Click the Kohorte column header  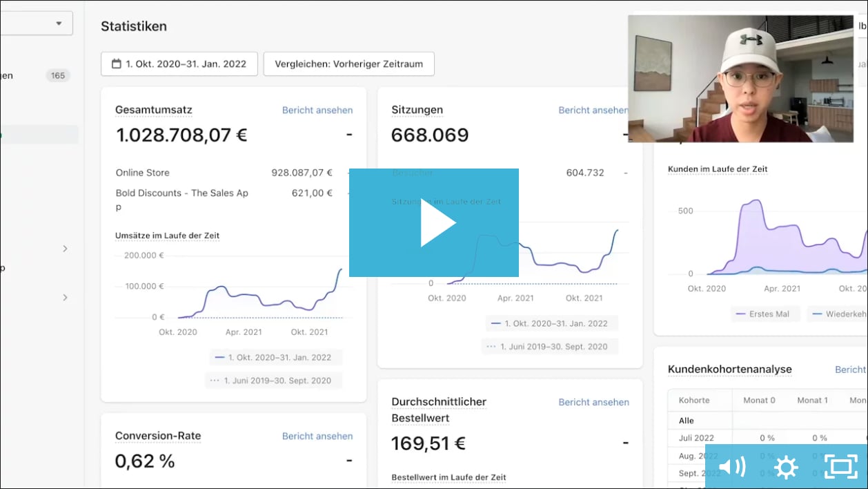click(x=694, y=401)
